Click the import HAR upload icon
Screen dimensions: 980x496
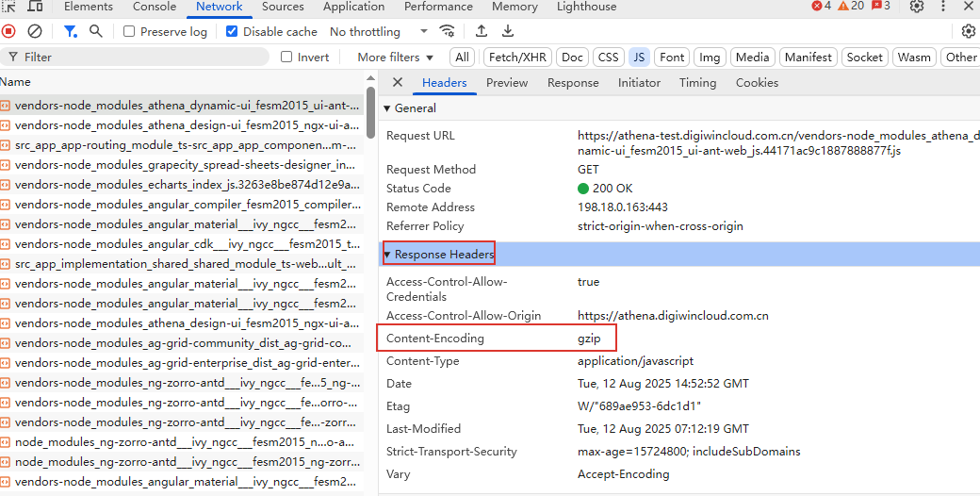tap(482, 31)
